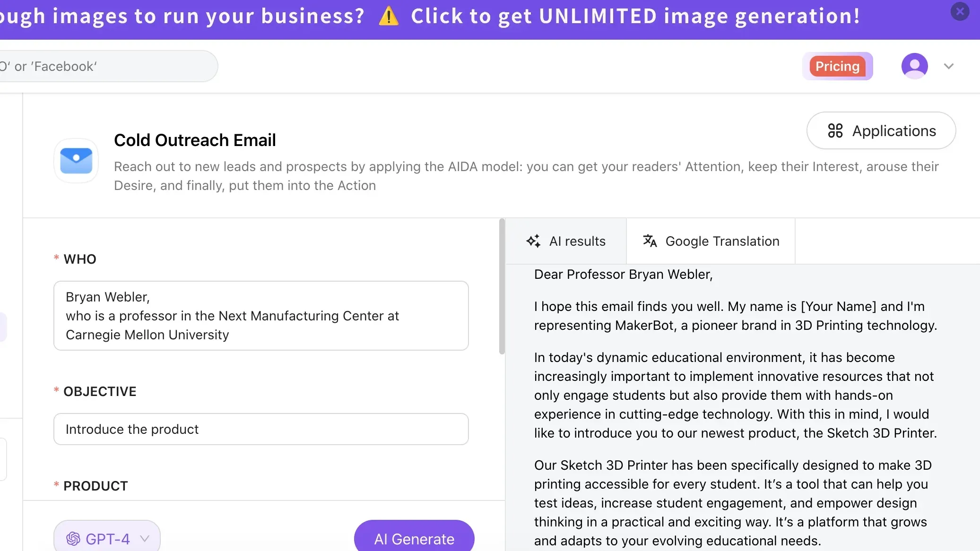Screen dimensions: 980x551
Task: Click the Cold Outreach Email envelope icon
Action: 76,161
